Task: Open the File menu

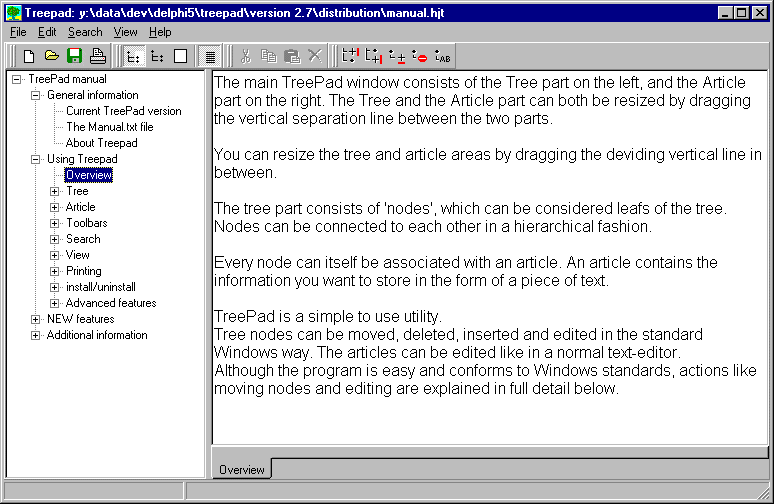Action: [x=18, y=32]
